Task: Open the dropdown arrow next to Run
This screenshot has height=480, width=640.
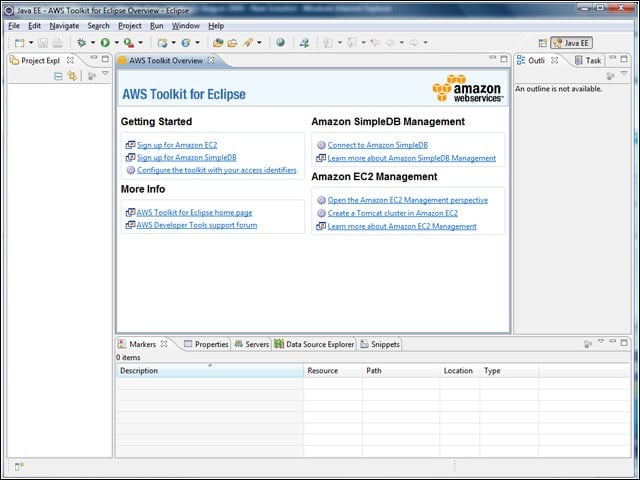Action: tap(116, 42)
